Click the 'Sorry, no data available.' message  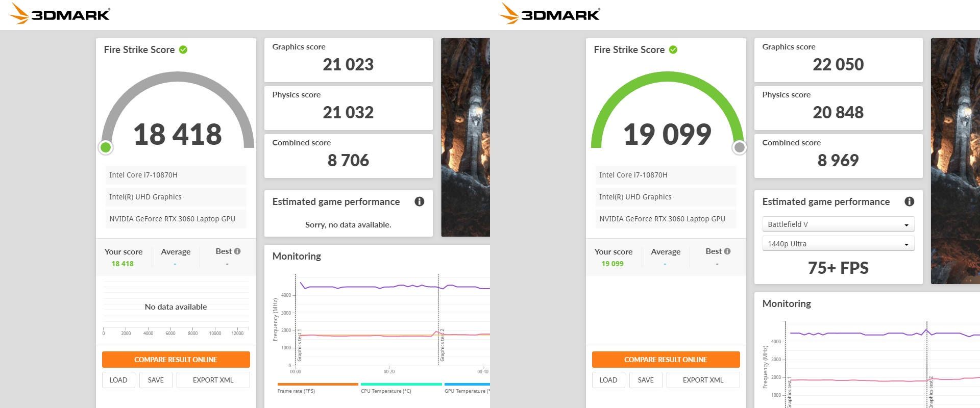coord(348,225)
